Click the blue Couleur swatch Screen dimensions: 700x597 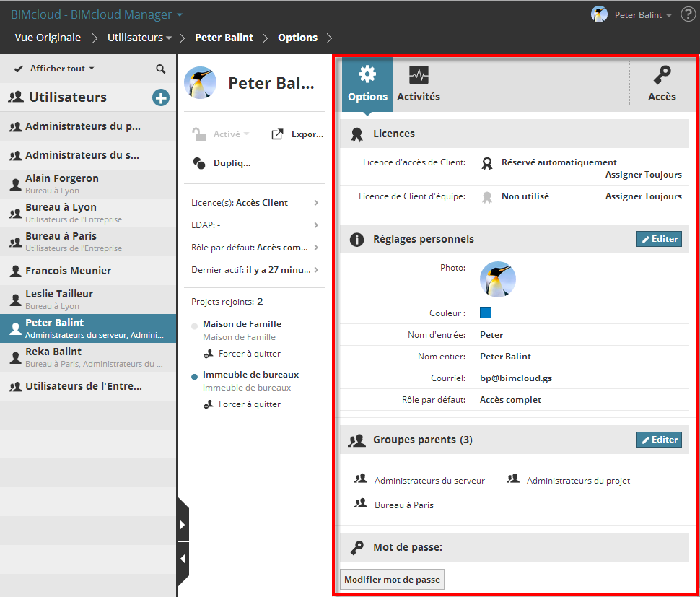tap(485, 313)
